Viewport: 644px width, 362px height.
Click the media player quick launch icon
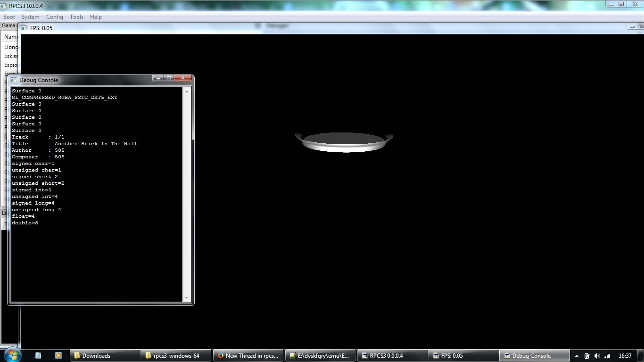(58, 356)
